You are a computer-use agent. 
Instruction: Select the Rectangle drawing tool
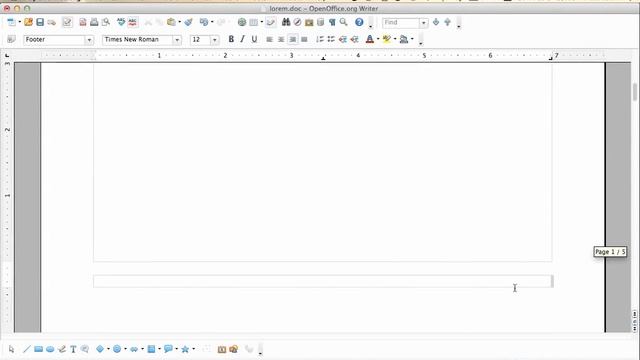pyautogui.click(x=38, y=349)
